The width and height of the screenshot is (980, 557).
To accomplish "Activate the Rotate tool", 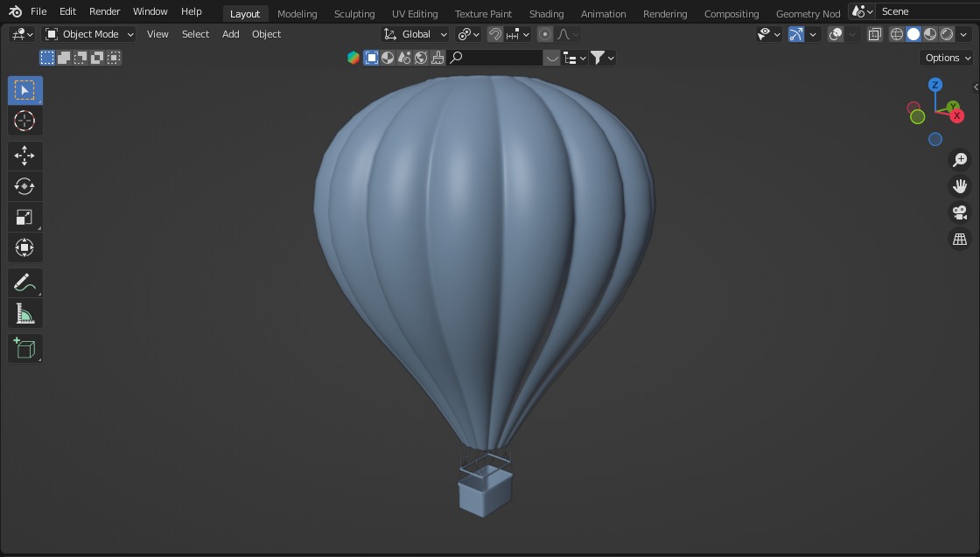I will 25,186.
